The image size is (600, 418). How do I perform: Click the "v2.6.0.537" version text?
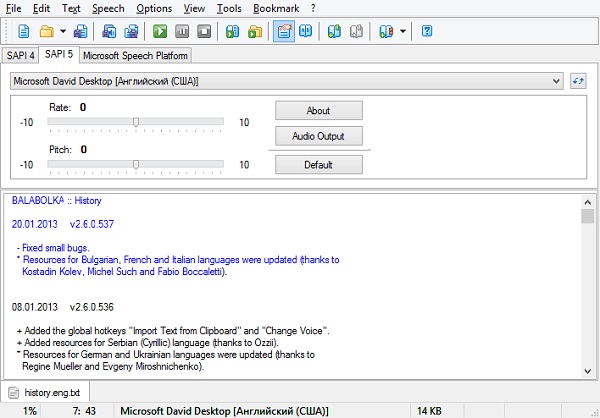pyautogui.click(x=92, y=224)
